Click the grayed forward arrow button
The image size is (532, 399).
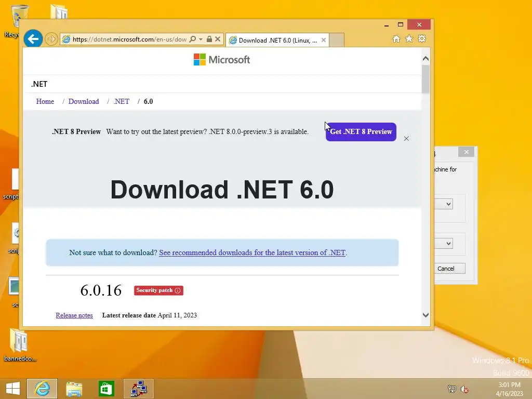click(51, 39)
